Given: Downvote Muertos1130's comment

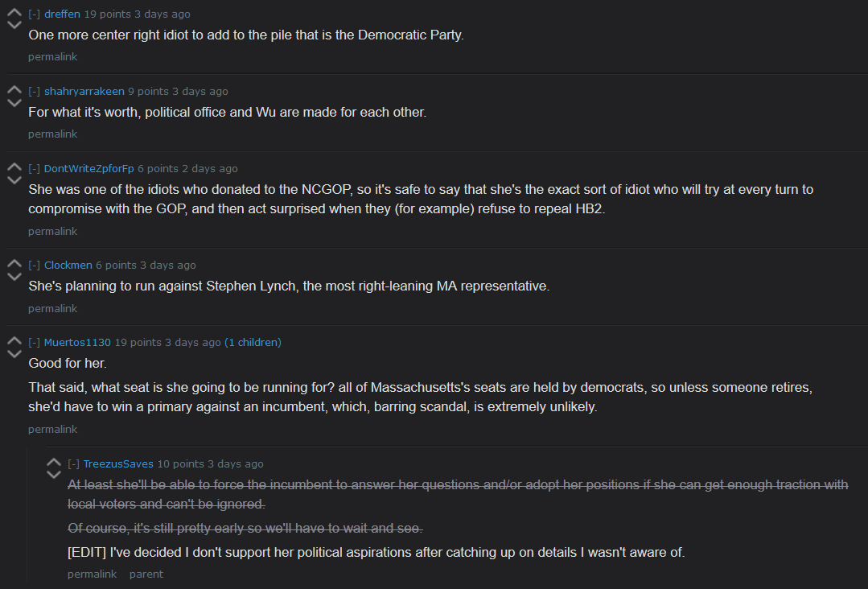Looking at the screenshot, I should (14, 354).
